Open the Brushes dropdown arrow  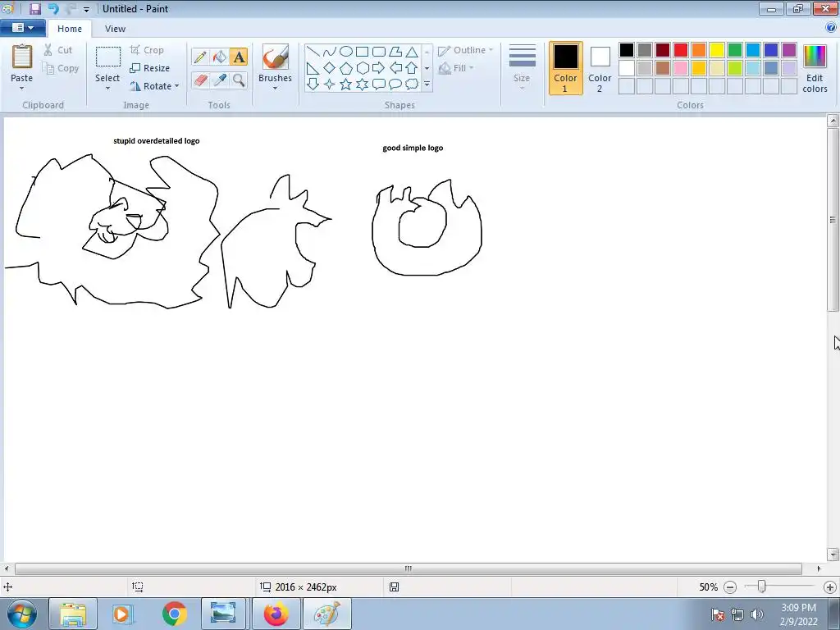pos(275,89)
